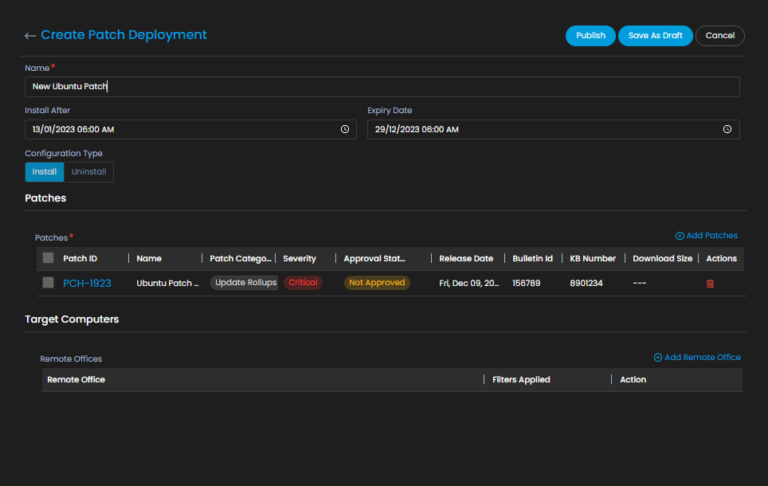Tick the checkbox for PCH-1923 row

click(x=48, y=283)
